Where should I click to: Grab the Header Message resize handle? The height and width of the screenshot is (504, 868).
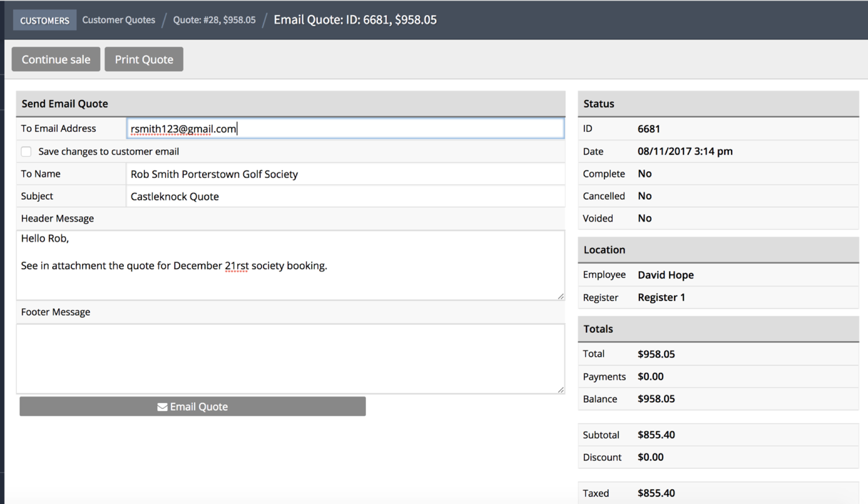tap(560, 296)
